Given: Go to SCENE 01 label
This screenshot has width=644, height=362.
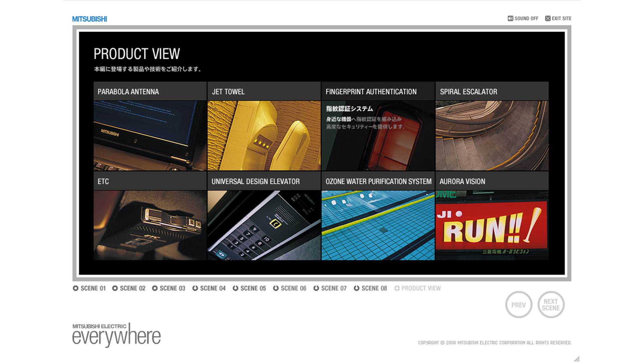Looking at the screenshot, I should [x=93, y=288].
